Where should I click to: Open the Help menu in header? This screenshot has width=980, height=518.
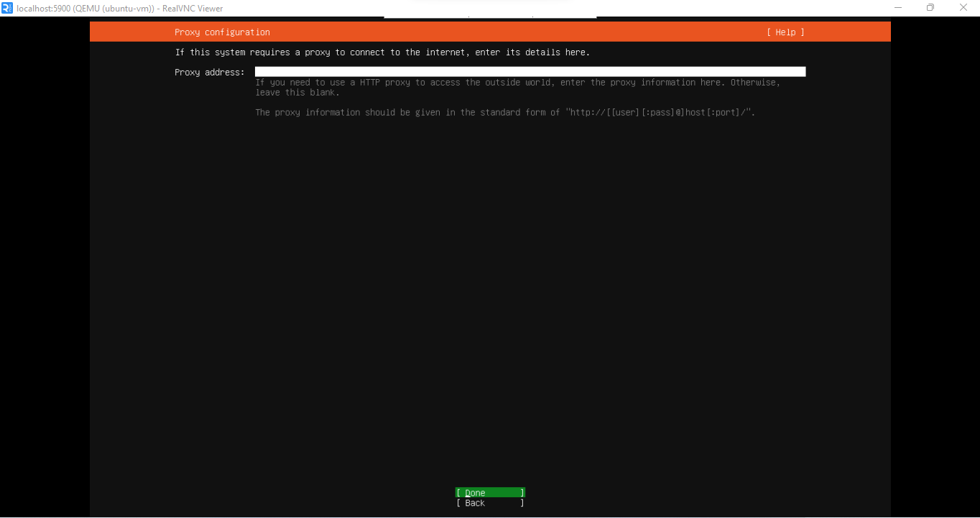[785, 32]
